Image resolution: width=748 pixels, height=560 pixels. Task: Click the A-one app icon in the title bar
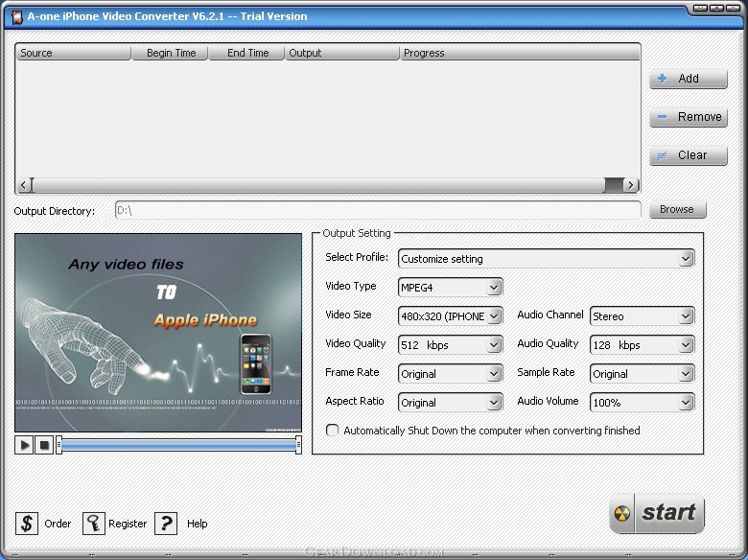click(17, 16)
